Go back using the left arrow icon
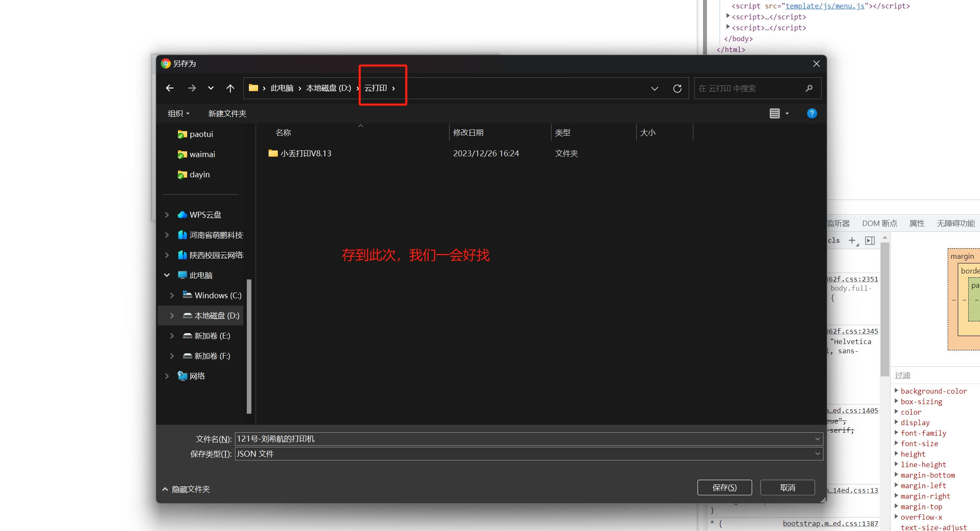The image size is (980, 531). pos(170,88)
